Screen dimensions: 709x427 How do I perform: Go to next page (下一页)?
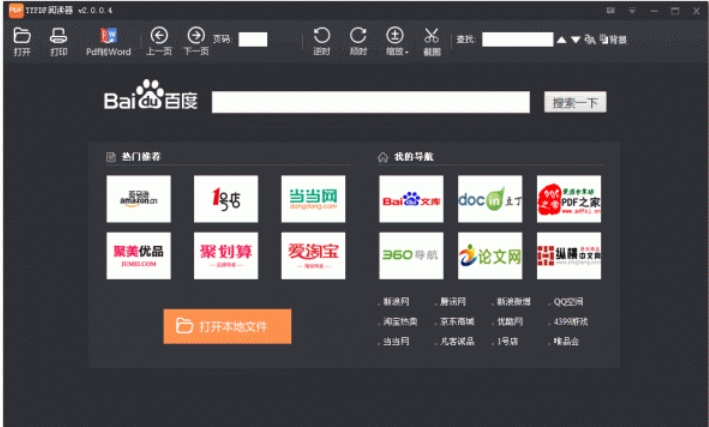[196, 42]
